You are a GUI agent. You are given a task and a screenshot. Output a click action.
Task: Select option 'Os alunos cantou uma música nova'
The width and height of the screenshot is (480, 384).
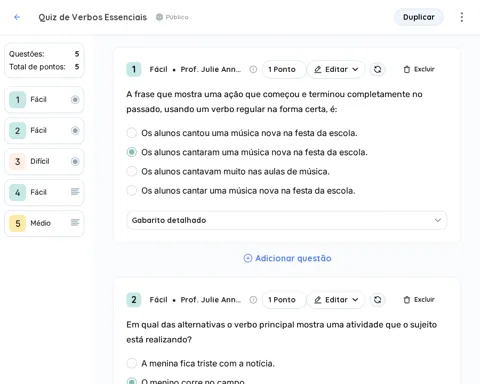coord(132,133)
